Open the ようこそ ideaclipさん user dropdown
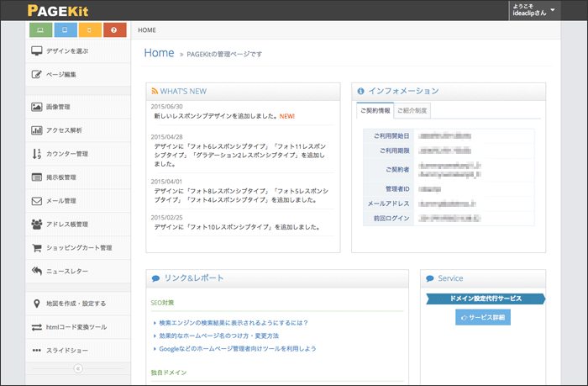Viewport: 588px width, 386px height. [x=534, y=10]
